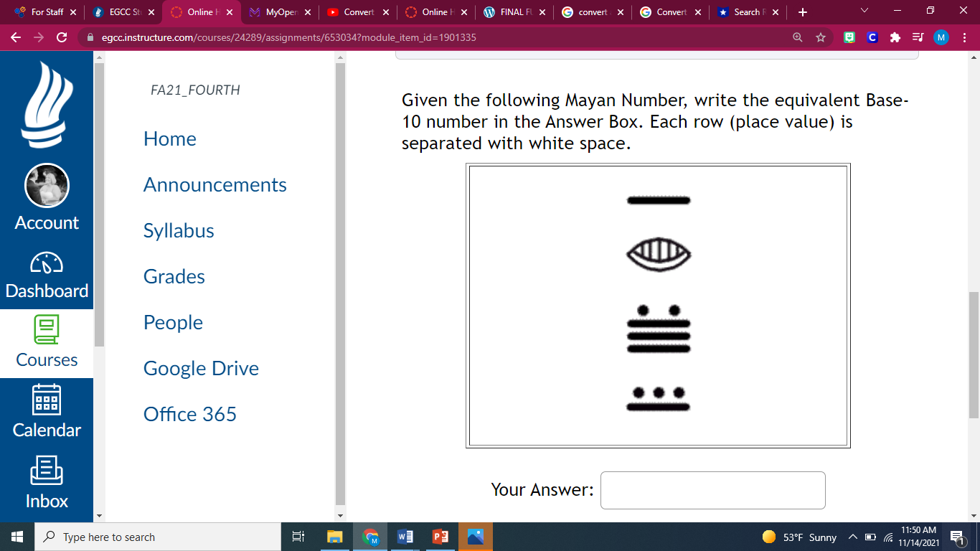
Task: Reload the current page
Action: pos(62,37)
